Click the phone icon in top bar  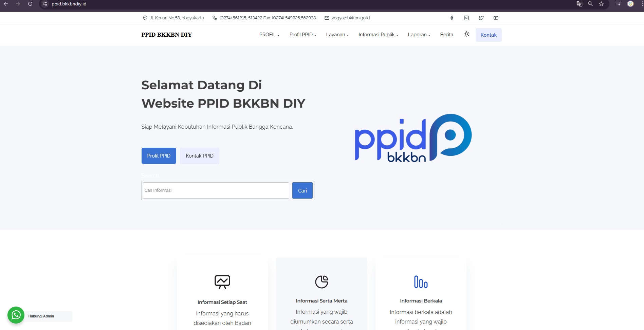tap(215, 18)
